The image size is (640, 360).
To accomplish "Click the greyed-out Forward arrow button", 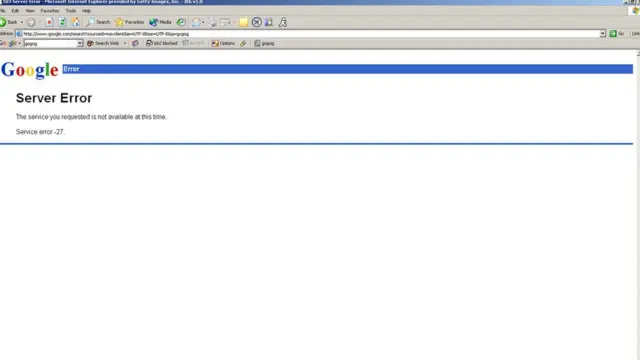I will 31,22.
